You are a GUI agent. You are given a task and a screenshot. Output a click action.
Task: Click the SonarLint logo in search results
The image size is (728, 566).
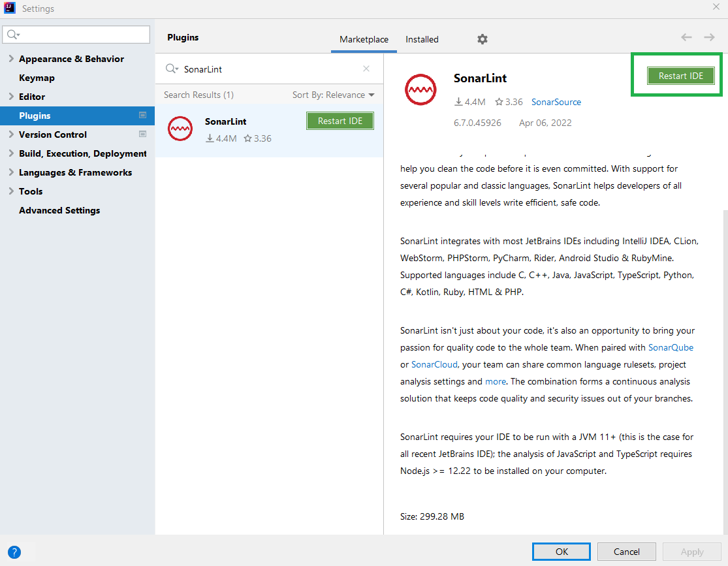point(180,129)
